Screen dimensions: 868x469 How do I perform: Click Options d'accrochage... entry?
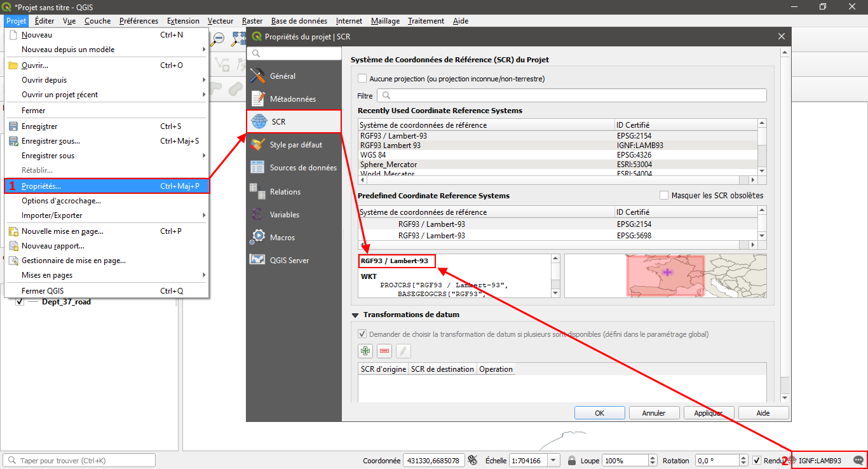[106, 201]
